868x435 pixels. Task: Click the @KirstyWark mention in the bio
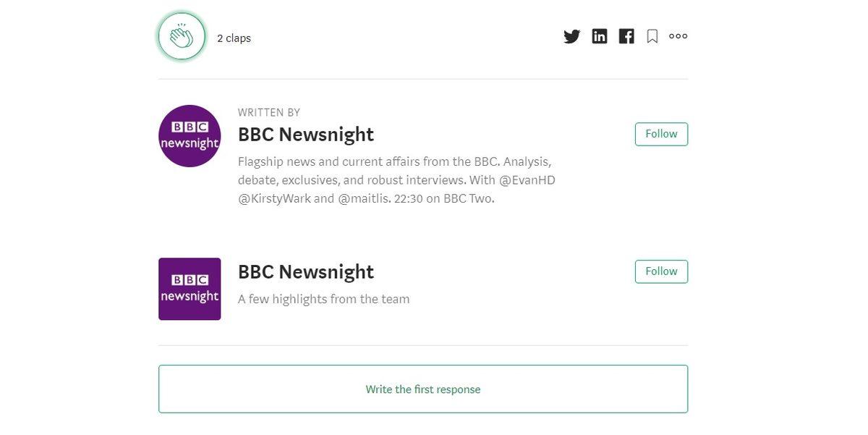(x=274, y=198)
